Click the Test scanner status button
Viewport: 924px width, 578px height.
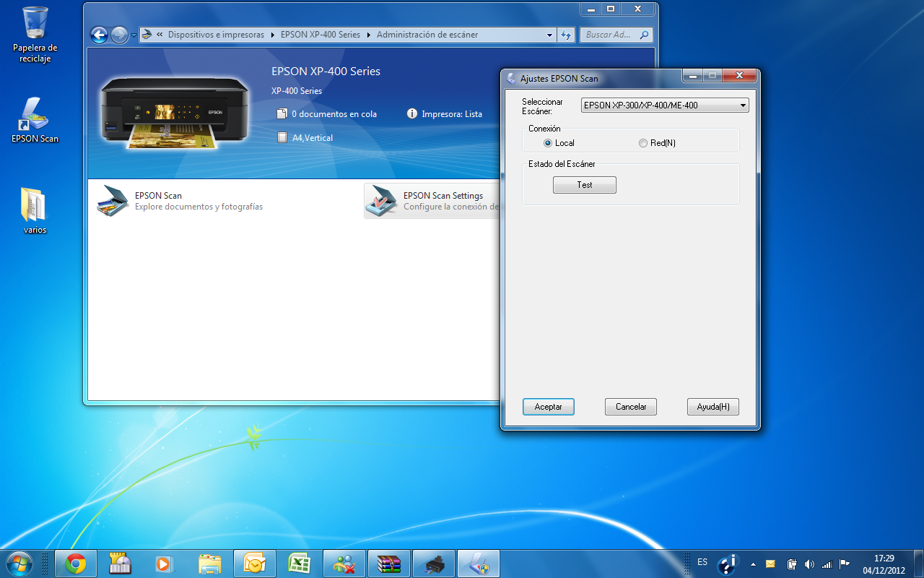585,185
